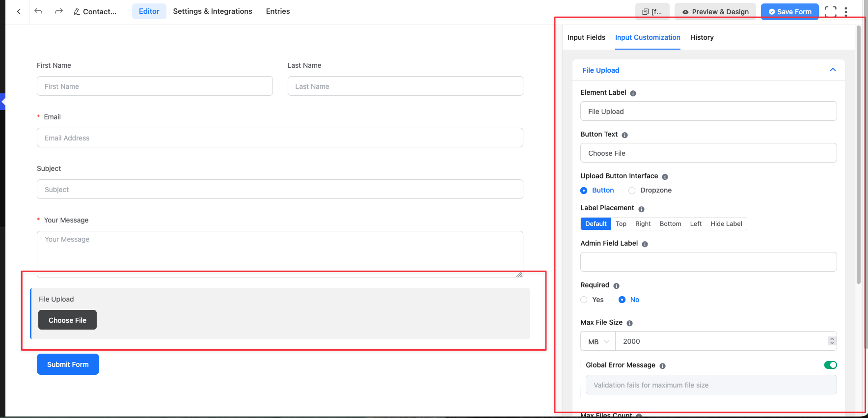Open the three-dot more options menu

pyautogui.click(x=845, y=12)
